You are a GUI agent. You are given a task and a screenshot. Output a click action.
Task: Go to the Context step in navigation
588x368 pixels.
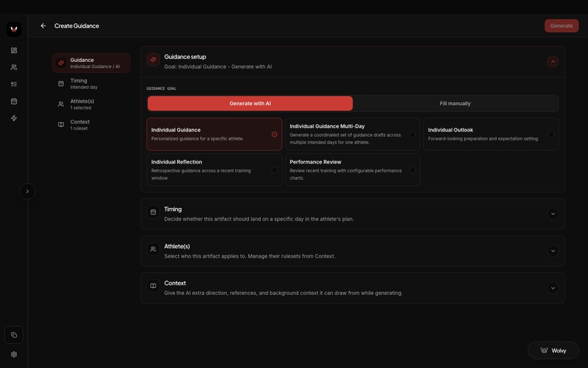pyautogui.click(x=91, y=125)
